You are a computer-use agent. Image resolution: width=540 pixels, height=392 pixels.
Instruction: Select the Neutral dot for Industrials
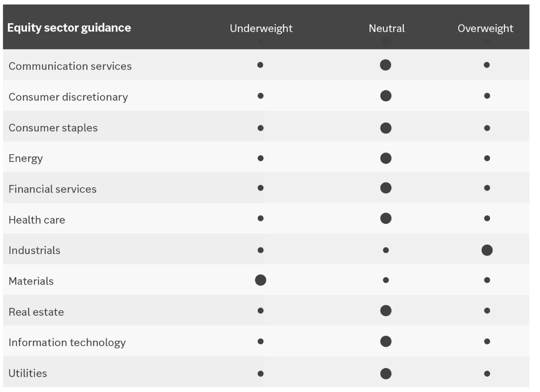(386, 250)
